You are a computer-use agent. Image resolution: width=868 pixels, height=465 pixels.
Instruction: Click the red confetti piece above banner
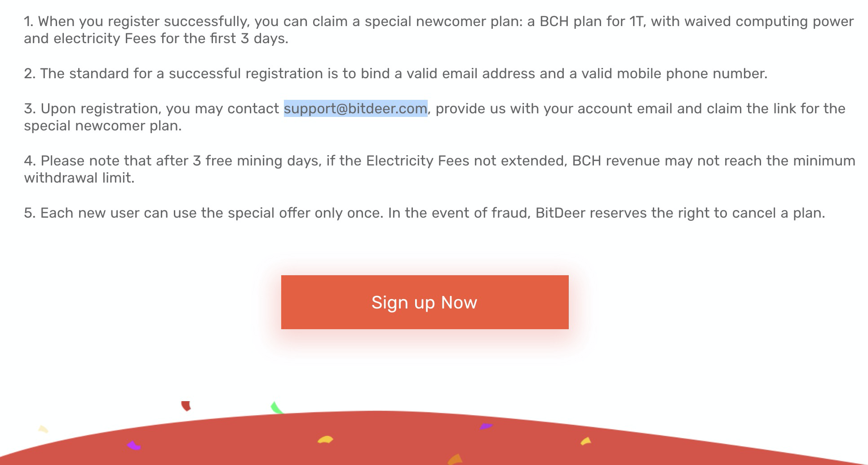pyautogui.click(x=186, y=406)
